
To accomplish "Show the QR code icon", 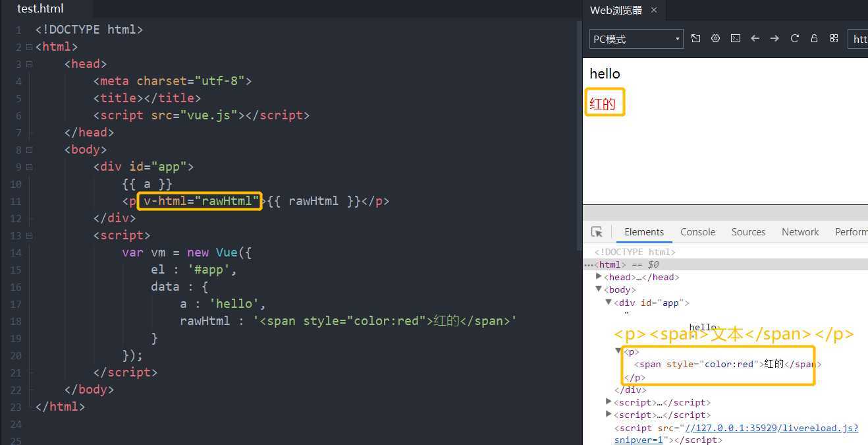I will click(834, 39).
